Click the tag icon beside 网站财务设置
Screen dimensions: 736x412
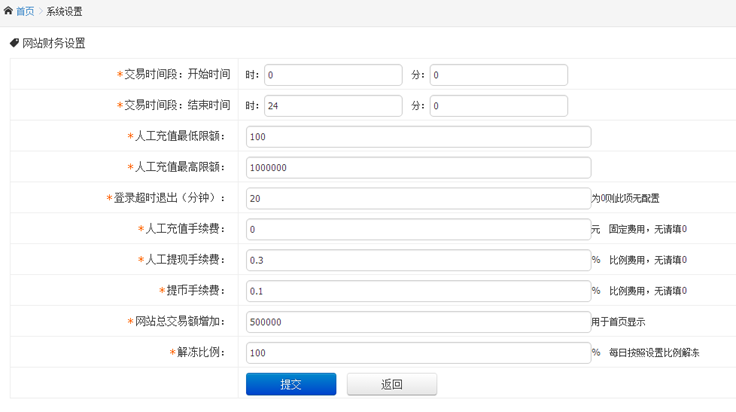coord(13,42)
